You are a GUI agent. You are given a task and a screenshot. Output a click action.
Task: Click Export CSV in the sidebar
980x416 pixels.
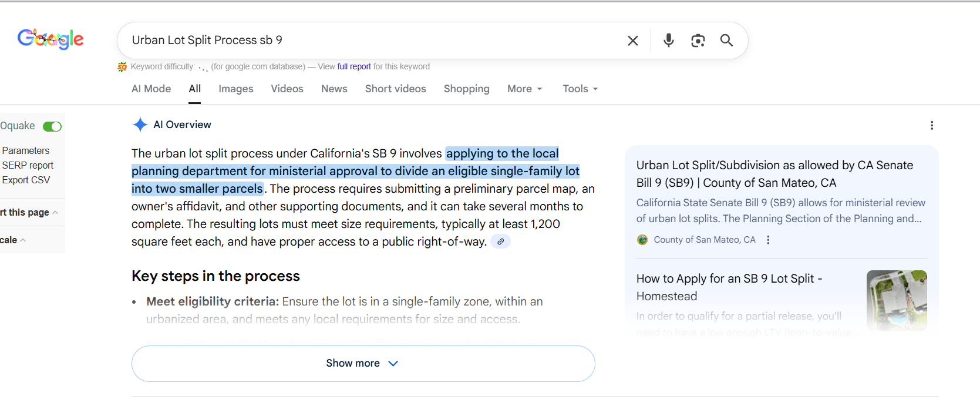pyautogui.click(x=26, y=180)
